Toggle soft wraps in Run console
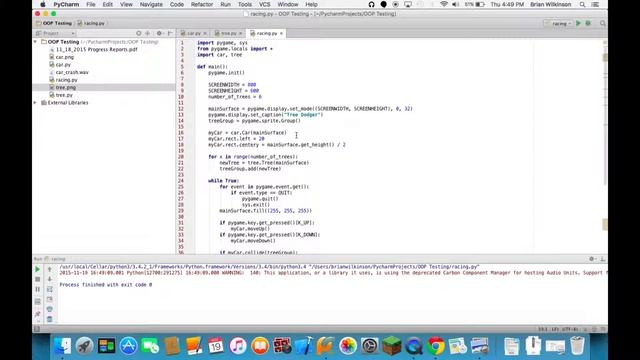This screenshot has width=640, height=360. click(x=50, y=289)
